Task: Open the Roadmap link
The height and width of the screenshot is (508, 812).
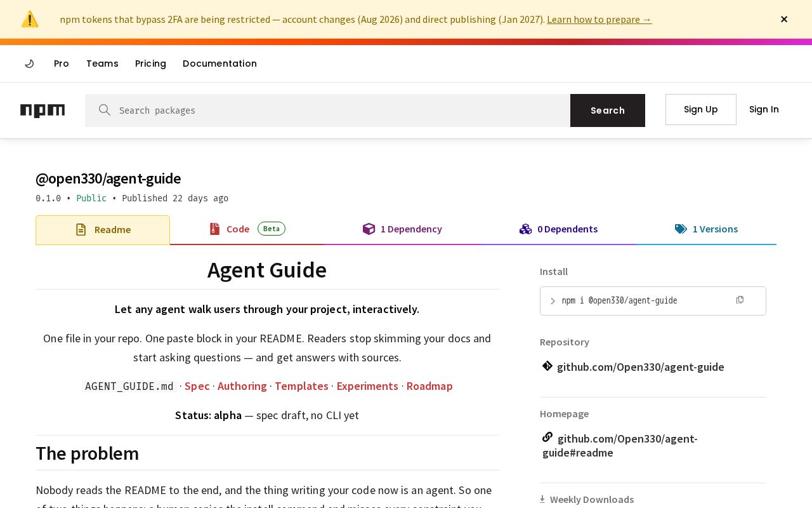Action: [x=429, y=386]
